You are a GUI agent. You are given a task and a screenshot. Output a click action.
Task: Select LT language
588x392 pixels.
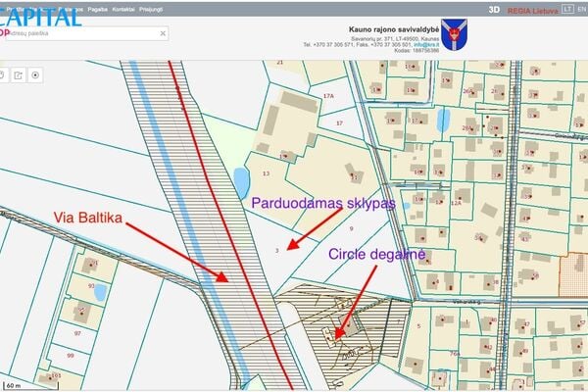pos(567,9)
